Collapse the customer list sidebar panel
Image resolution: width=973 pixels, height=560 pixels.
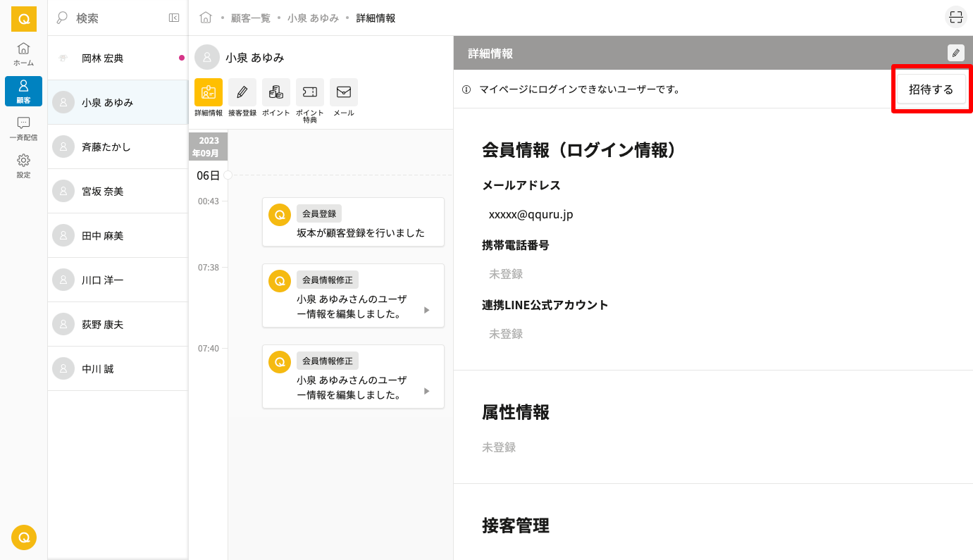[174, 18]
